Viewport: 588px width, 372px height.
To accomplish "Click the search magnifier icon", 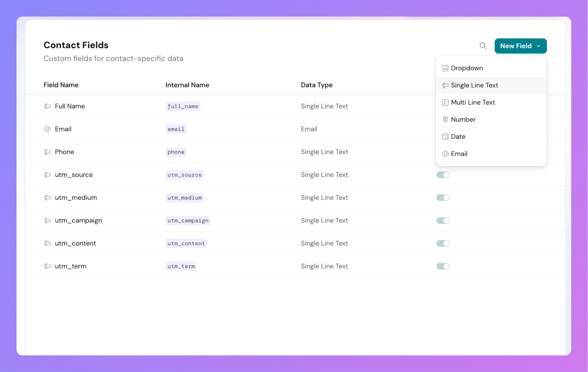I will pos(483,46).
